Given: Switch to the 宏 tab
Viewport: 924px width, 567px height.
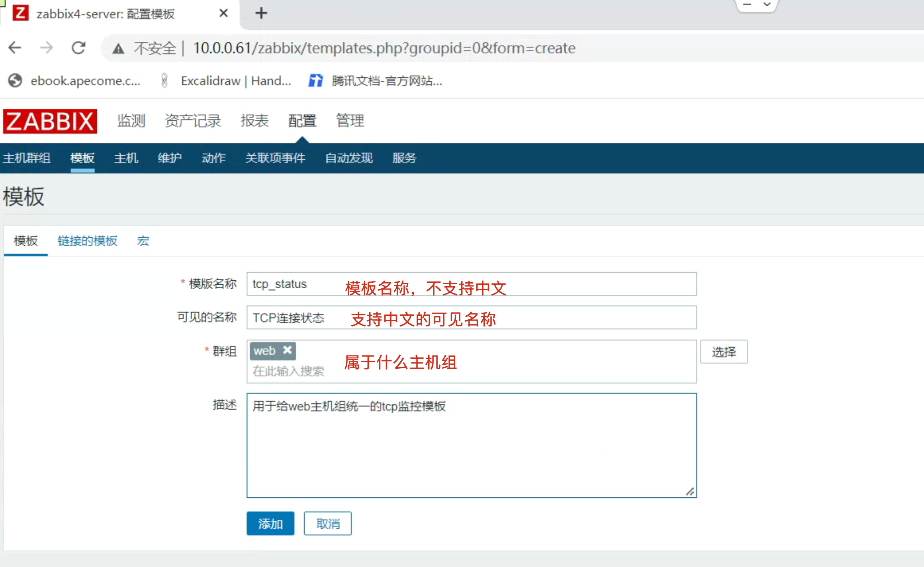Looking at the screenshot, I should (143, 241).
